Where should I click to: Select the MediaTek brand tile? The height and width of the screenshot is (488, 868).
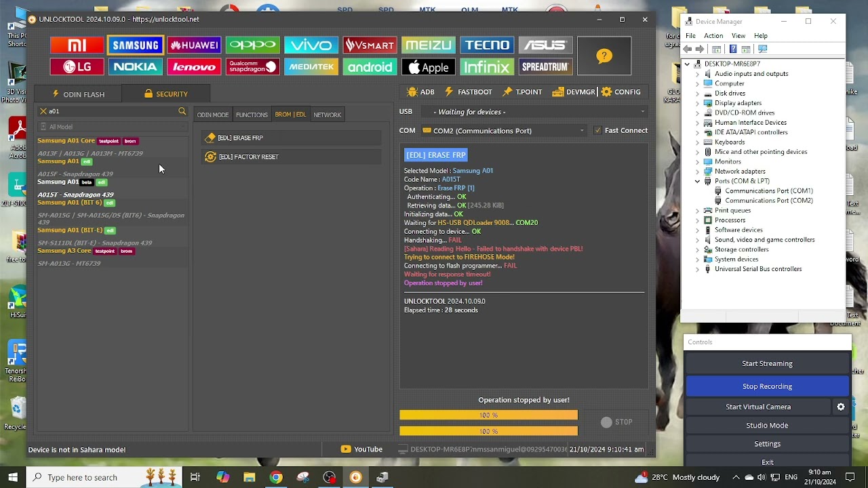pos(311,67)
